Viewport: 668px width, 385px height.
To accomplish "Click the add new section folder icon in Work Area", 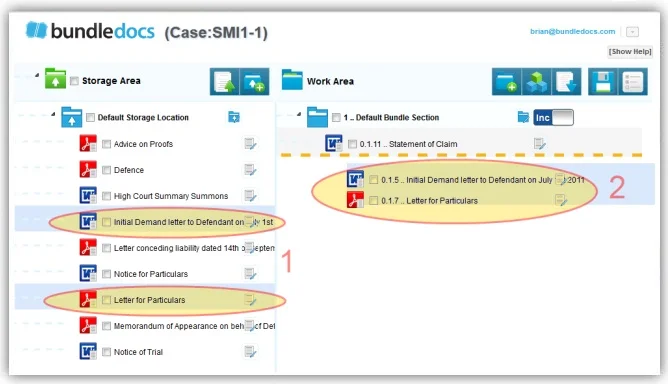I will pos(507,81).
